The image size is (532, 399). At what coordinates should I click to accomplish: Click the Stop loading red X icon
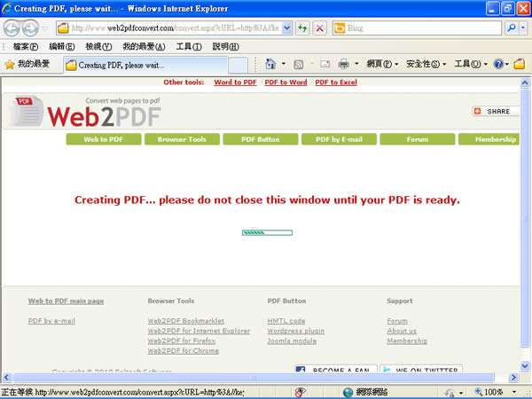319,28
